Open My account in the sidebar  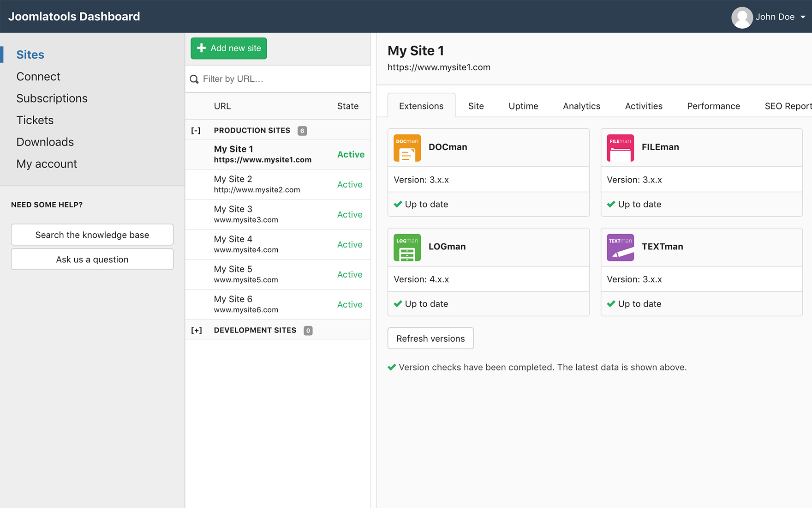(47, 164)
